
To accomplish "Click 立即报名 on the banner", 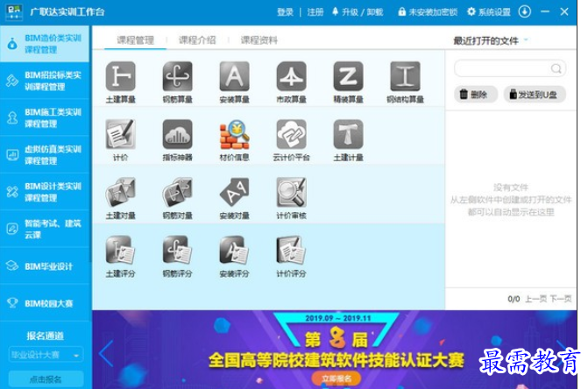I will click(x=337, y=378).
